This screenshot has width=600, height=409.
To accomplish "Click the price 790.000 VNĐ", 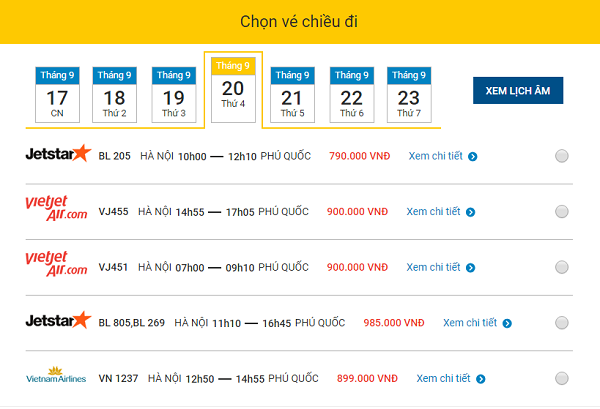I will pyautogui.click(x=360, y=156).
